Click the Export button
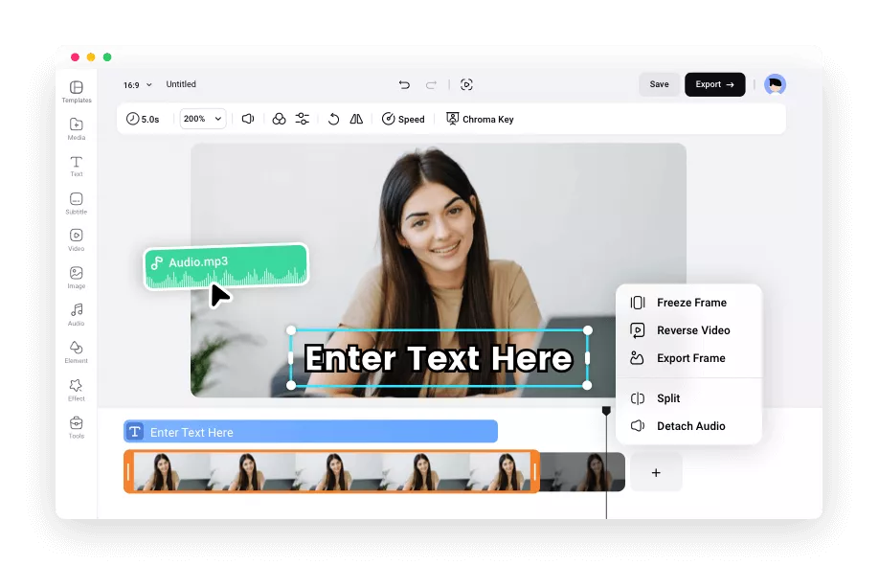Screen dimensions: 879x588 tap(714, 84)
